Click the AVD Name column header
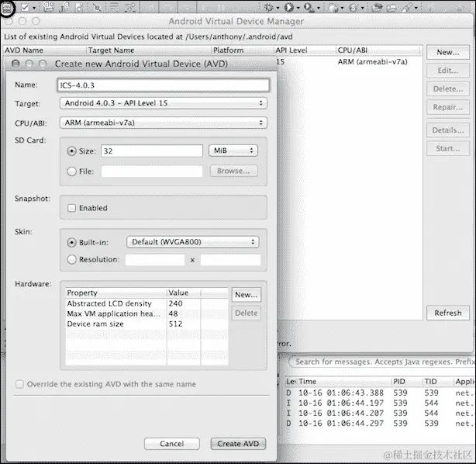The height and width of the screenshot is (464, 476). click(x=45, y=50)
